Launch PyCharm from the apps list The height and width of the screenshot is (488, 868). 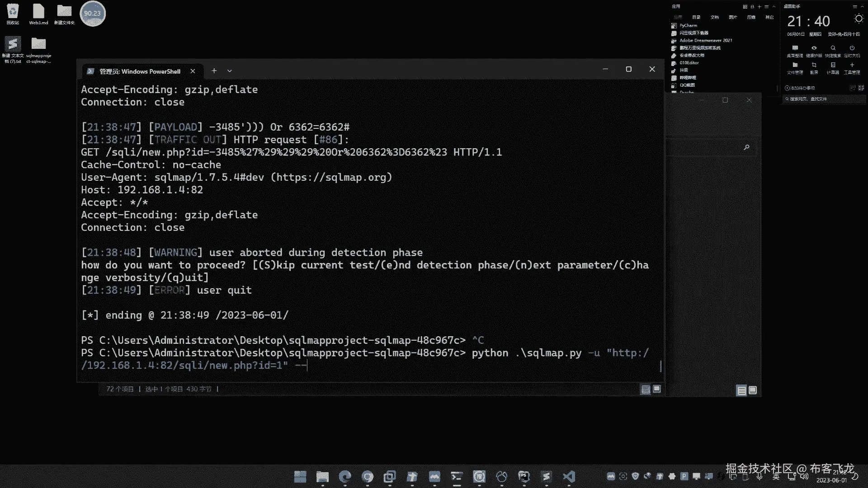point(688,26)
